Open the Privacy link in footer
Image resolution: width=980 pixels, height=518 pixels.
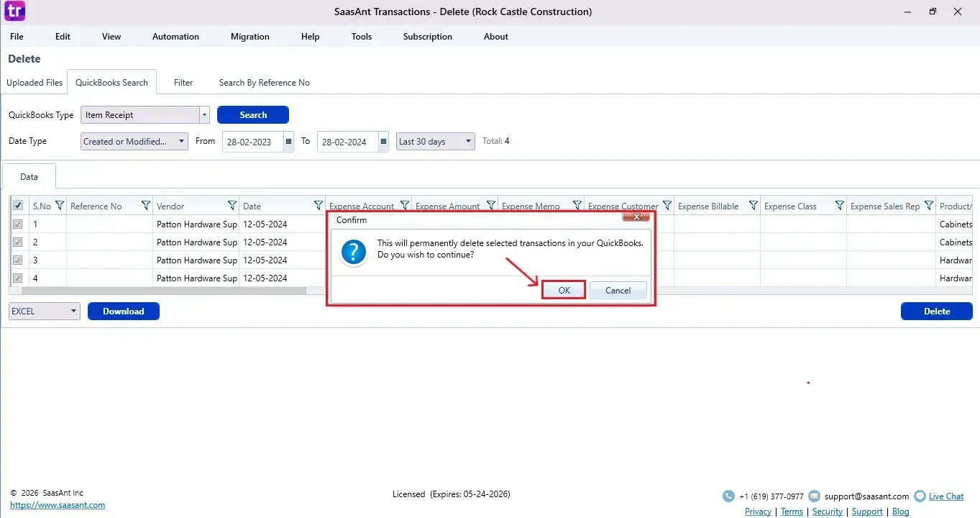[x=758, y=512]
